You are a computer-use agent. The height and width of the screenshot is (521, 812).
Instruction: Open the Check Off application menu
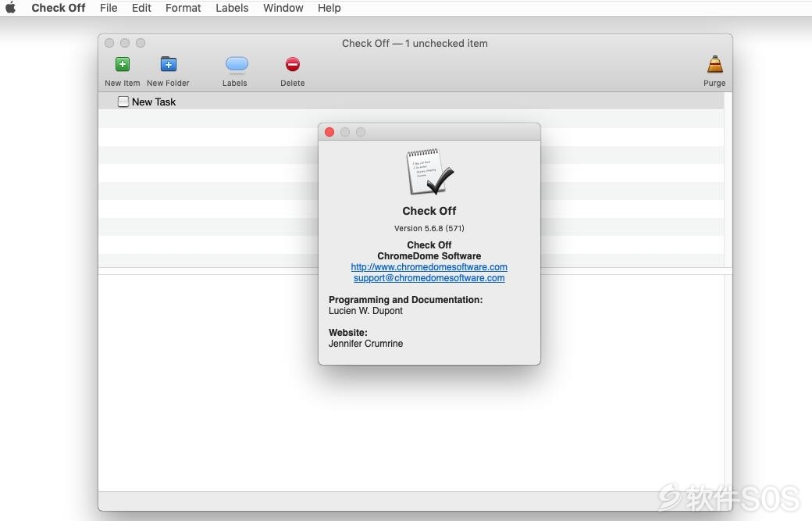click(59, 8)
